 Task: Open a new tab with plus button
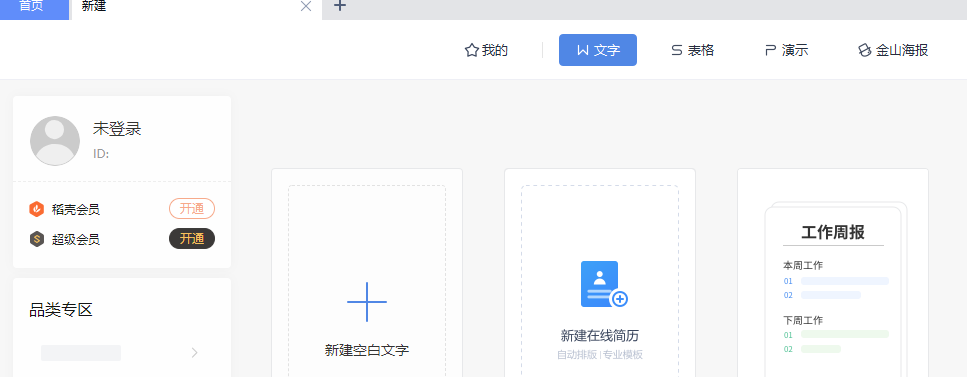click(x=340, y=6)
